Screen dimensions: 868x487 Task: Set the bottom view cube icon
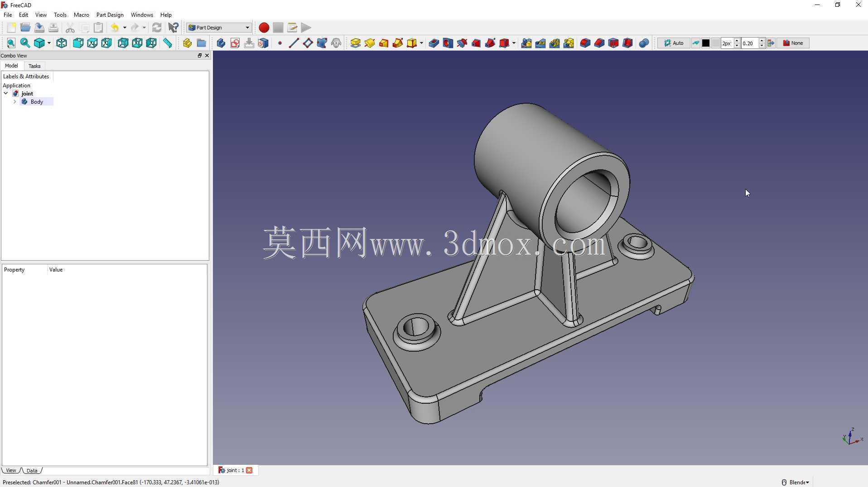137,43
